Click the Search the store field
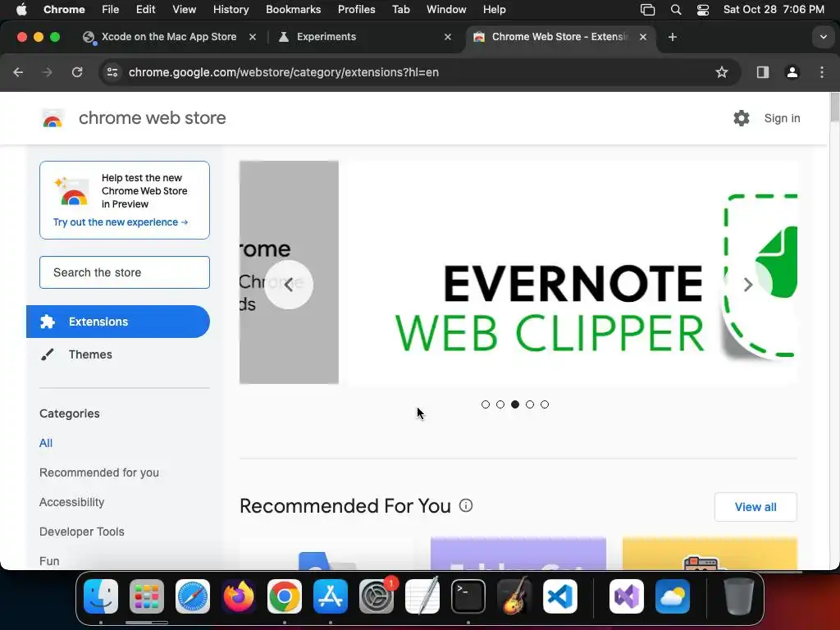The image size is (840, 630). 125,272
